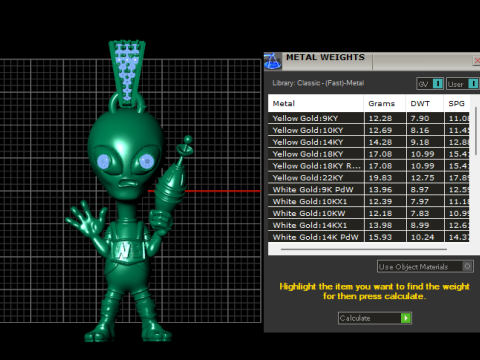Viewport: 480px width, 360px height.
Task: Select the White Gold:10KW row
Action: pos(369,213)
